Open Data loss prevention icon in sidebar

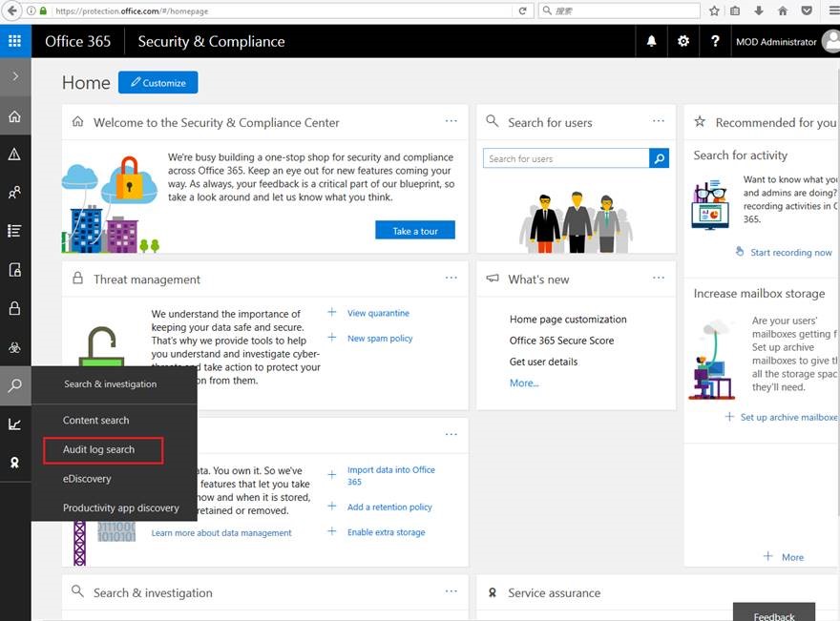(x=15, y=270)
